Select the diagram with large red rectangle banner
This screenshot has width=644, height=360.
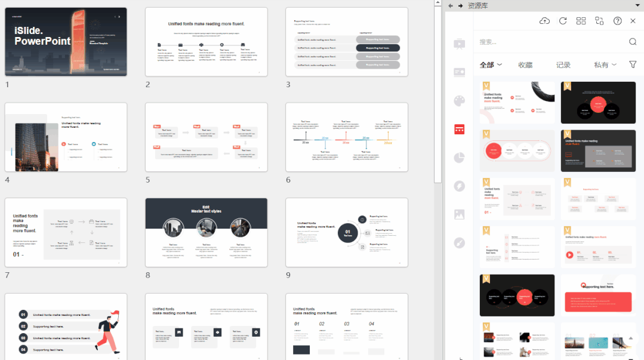598,296
